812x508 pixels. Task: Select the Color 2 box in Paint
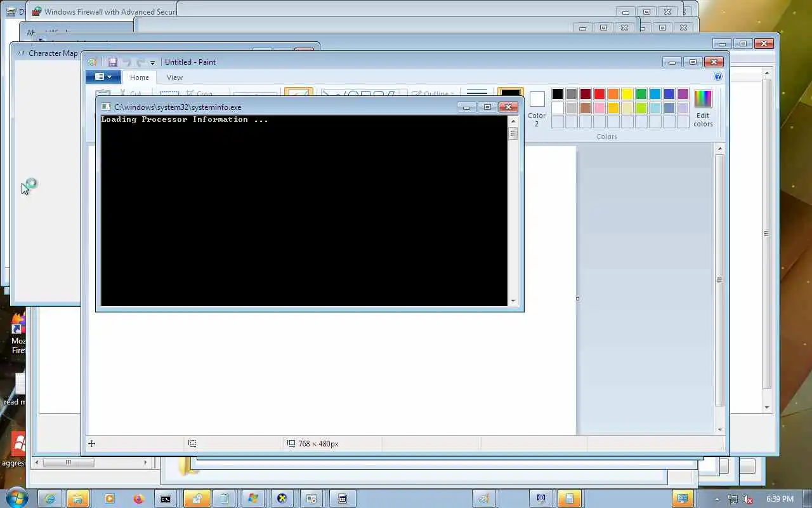pos(537,109)
